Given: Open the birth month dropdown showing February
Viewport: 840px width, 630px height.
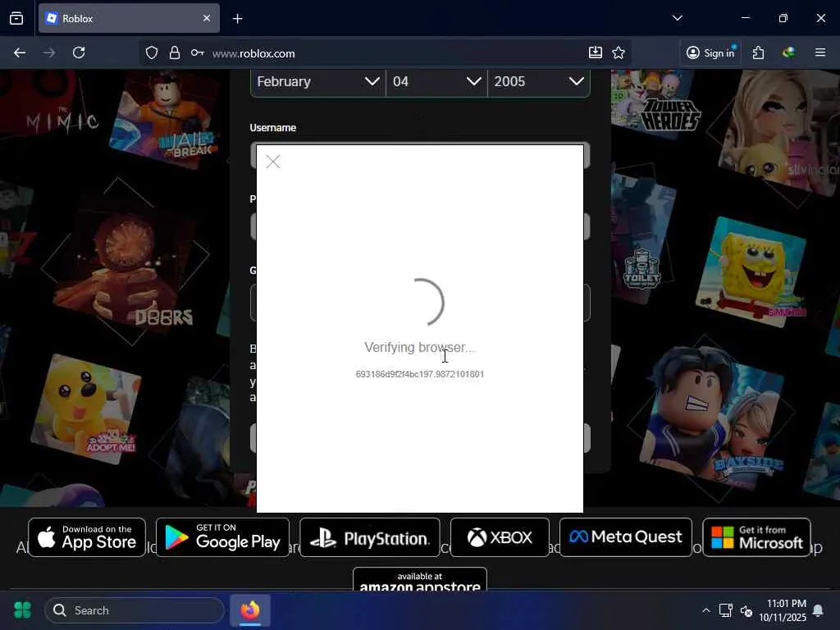Looking at the screenshot, I should click(x=318, y=81).
